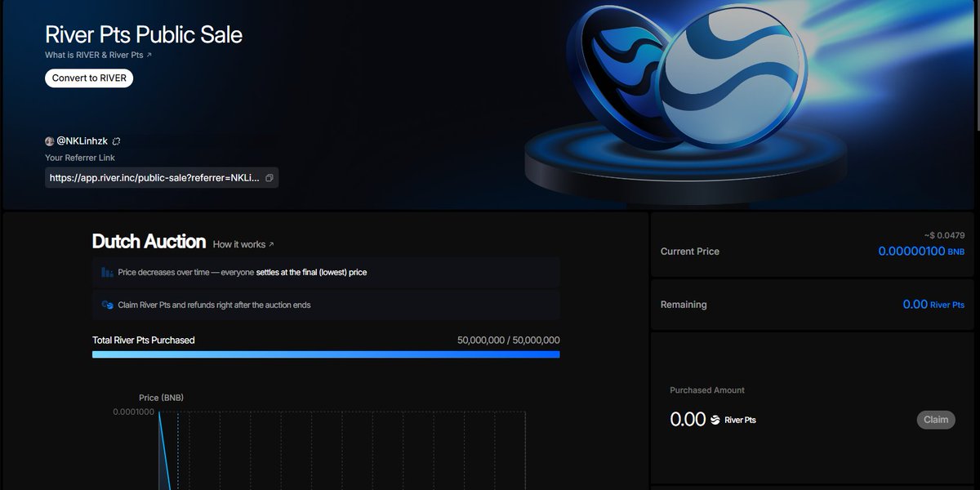Click the 'Price (BNB)' chart axis label

[x=161, y=398]
